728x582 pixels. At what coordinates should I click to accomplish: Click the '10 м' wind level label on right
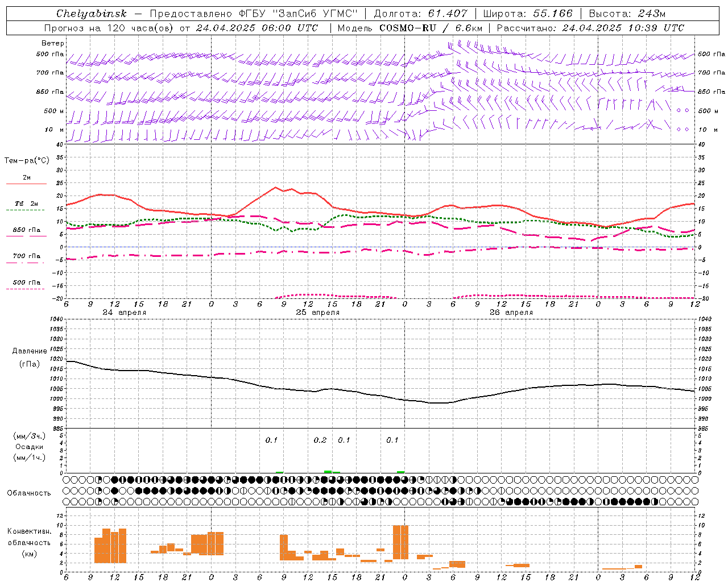[x=708, y=130]
